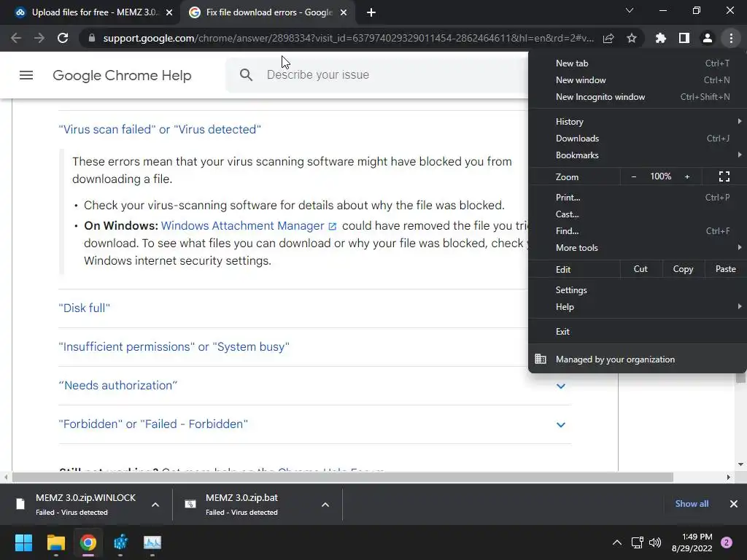The height and width of the screenshot is (560, 747).
Task: Show hidden system tray icons
Action: coord(617,542)
